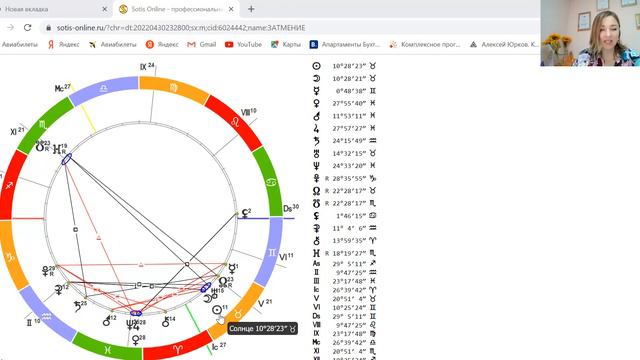This screenshot has width=640, height=360.
Task: View site security lock info
Action: point(49,28)
